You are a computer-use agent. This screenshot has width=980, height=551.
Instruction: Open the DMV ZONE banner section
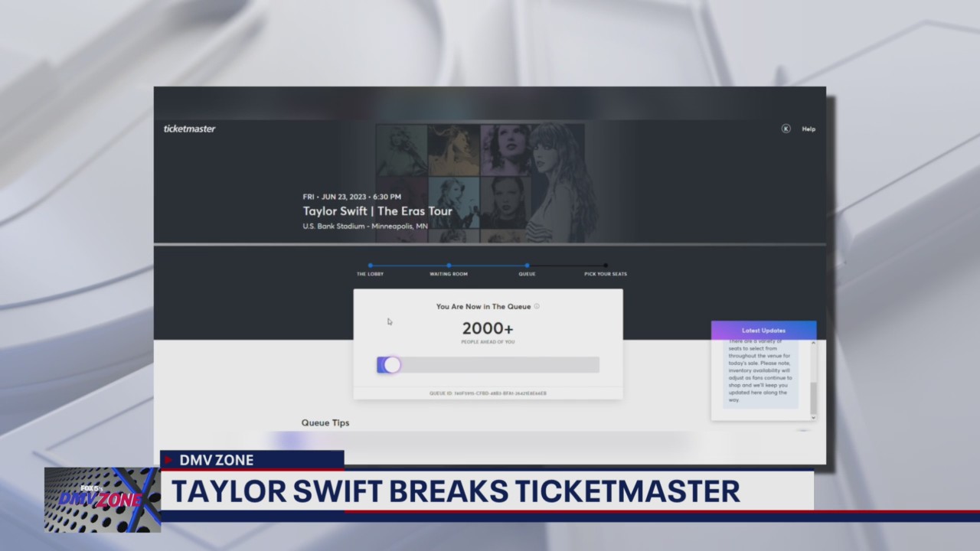(x=217, y=460)
